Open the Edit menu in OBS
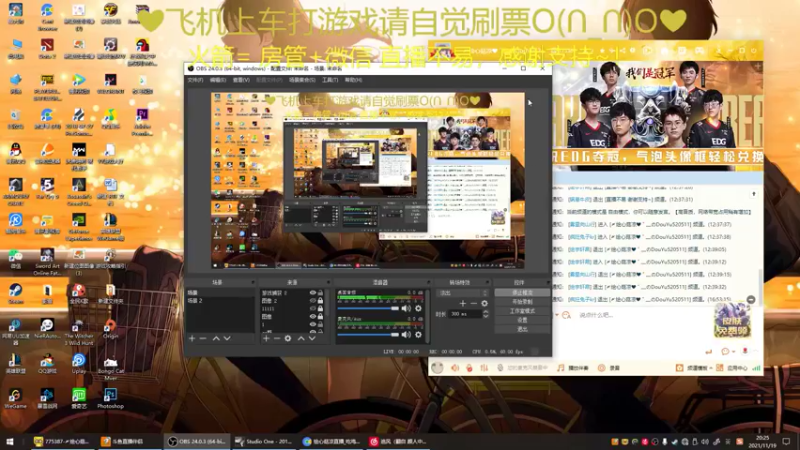800x450 pixels. [218, 80]
